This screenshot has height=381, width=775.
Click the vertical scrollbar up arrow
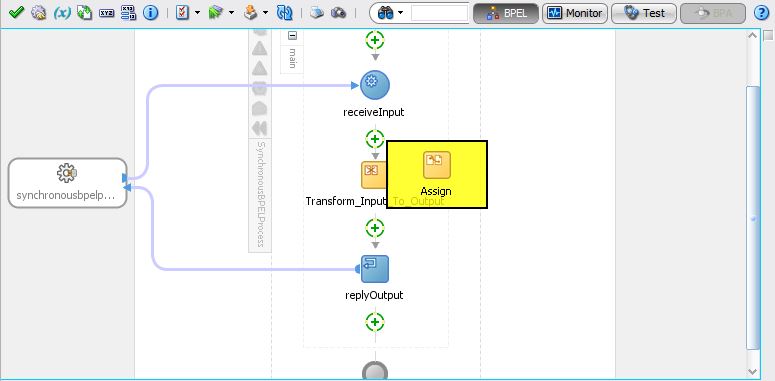tap(753, 36)
